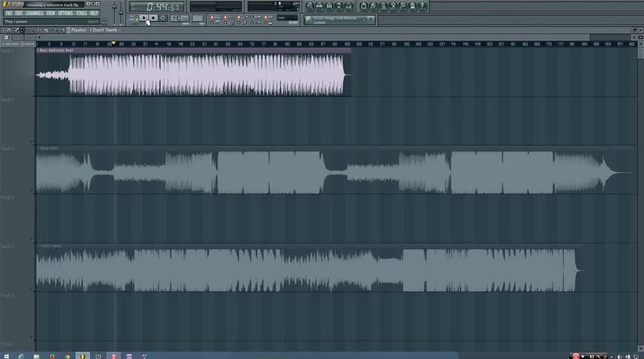Open the Windows Start button
The width and height of the screenshot is (644, 359).
tap(6, 356)
